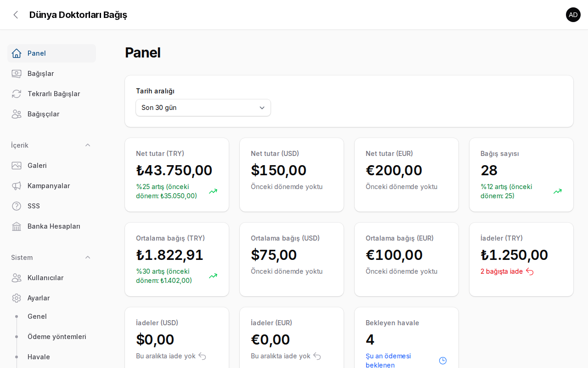
Task: Open the Genel settings sub-item
Action: 37,316
